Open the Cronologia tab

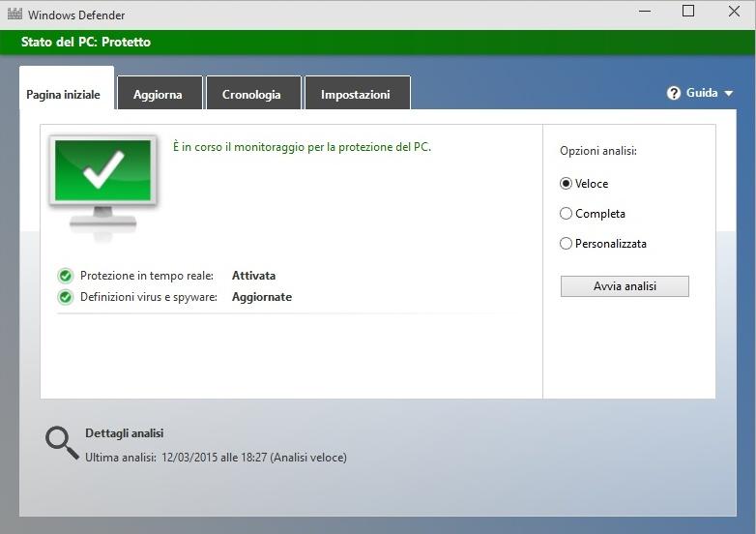[253, 93]
